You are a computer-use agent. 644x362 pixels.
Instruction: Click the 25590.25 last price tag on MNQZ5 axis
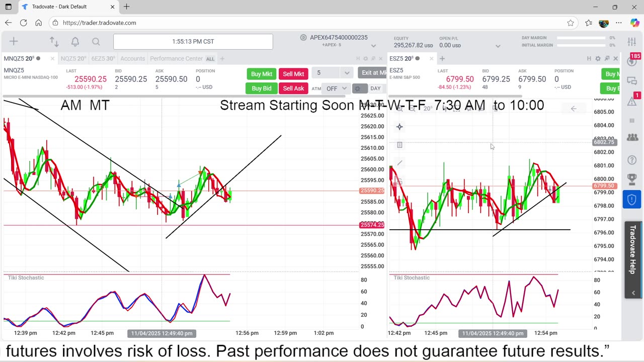pyautogui.click(x=372, y=191)
